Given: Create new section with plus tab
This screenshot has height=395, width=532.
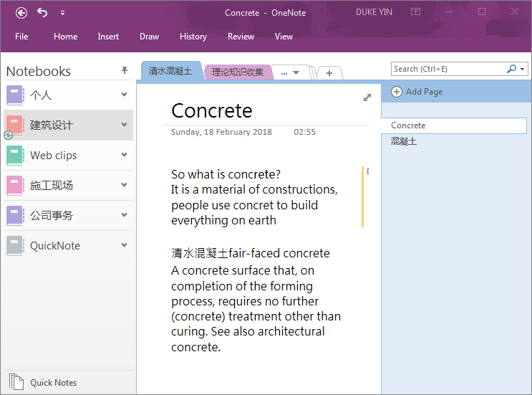Looking at the screenshot, I should [x=329, y=73].
